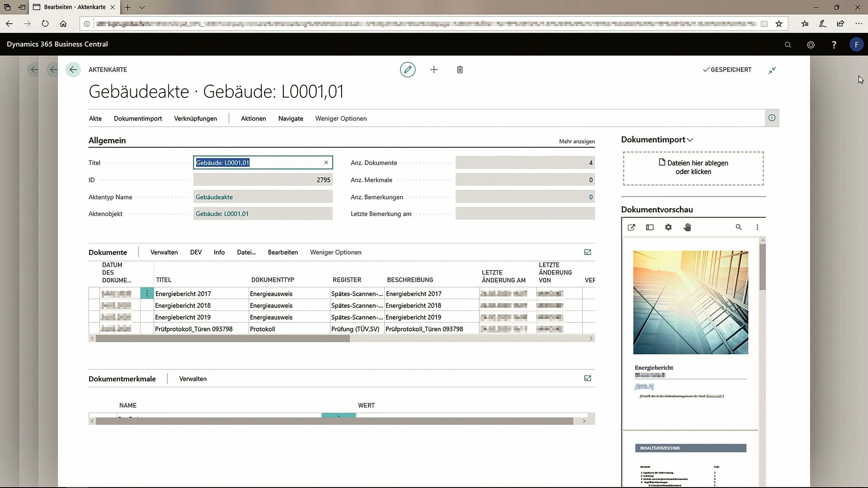Click the edit pencil icon
The image size is (868, 488).
[x=407, y=69]
